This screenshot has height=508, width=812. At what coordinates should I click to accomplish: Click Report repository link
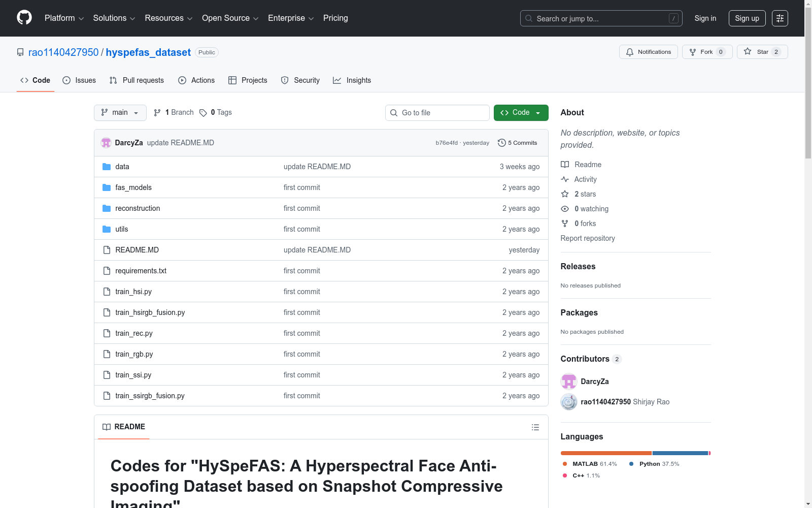588,238
